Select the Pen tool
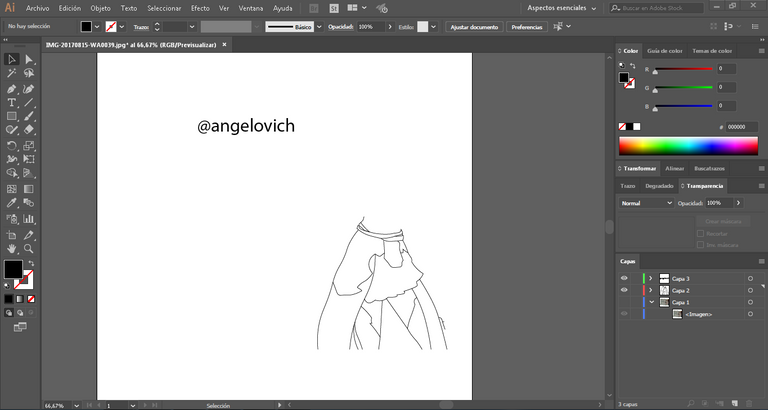Viewport: 768px width, 410px height. (x=12, y=88)
